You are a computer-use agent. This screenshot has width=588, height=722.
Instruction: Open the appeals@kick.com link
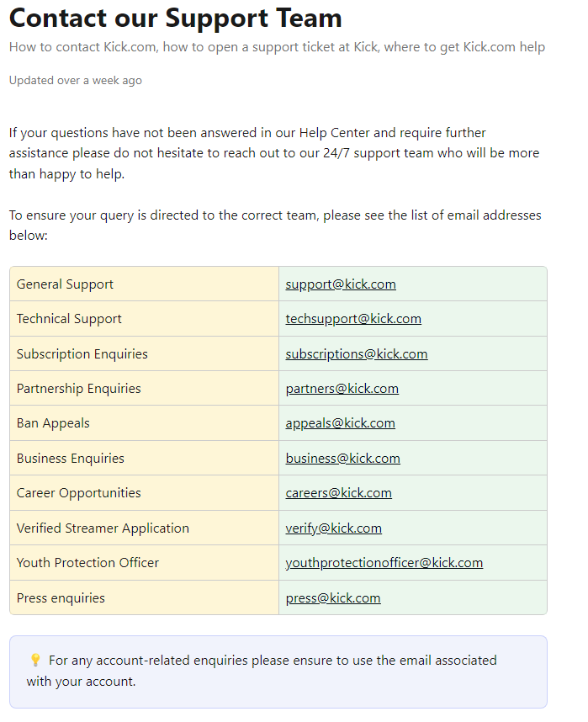coord(340,422)
